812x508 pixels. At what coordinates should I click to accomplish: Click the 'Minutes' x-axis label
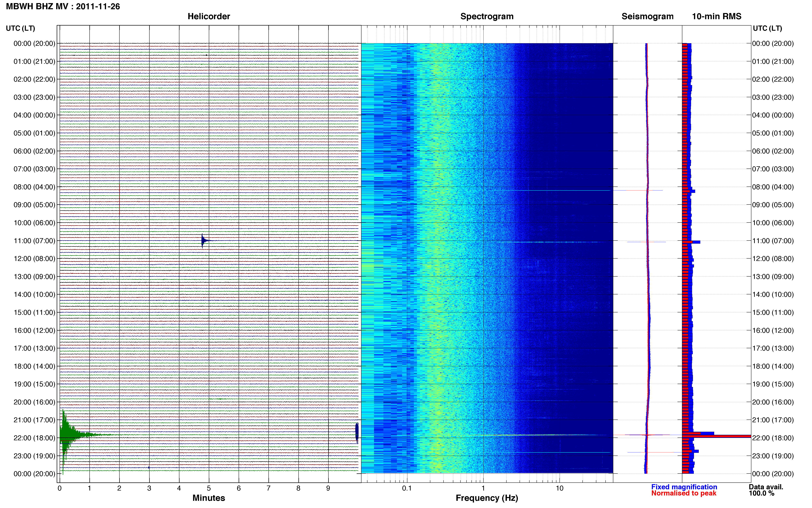coord(209,498)
